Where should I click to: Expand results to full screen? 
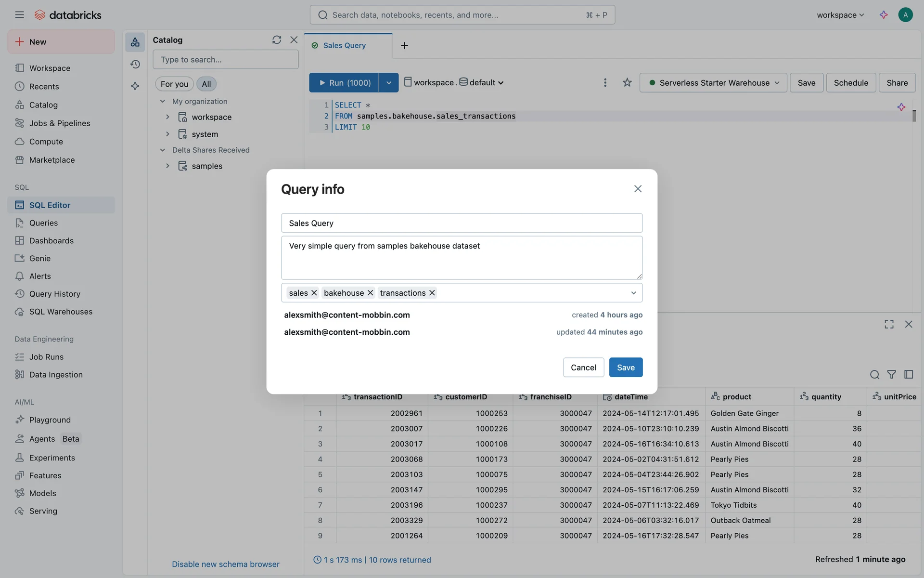tap(889, 324)
